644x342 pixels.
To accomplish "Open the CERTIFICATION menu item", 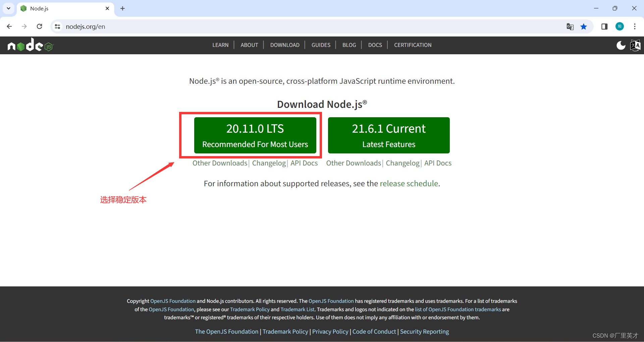I will (x=413, y=45).
